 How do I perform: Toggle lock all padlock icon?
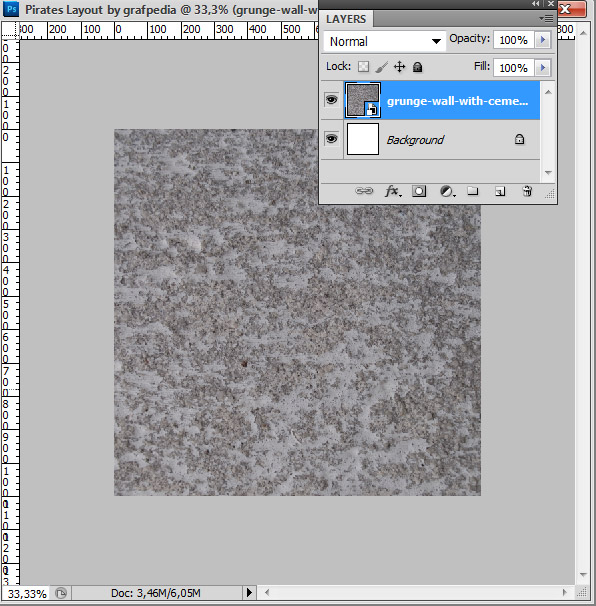[417, 67]
